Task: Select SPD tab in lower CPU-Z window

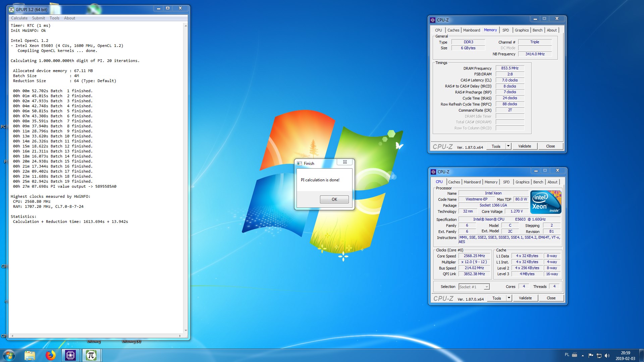Action: tap(506, 182)
